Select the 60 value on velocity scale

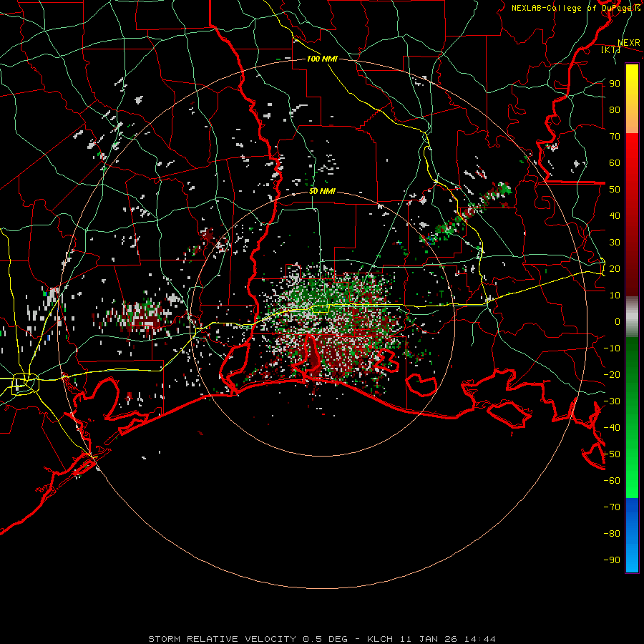click(x=615, y=163)
